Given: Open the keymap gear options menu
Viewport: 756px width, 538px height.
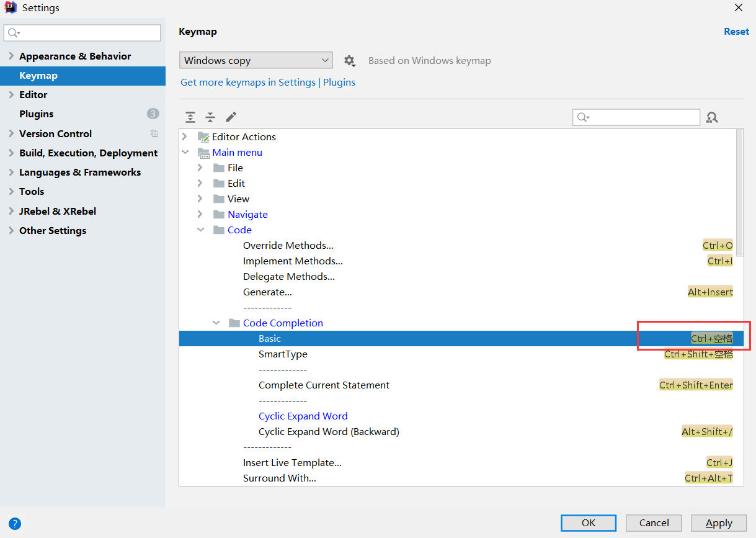Looking at the screenshot, I should pos(350,61).
